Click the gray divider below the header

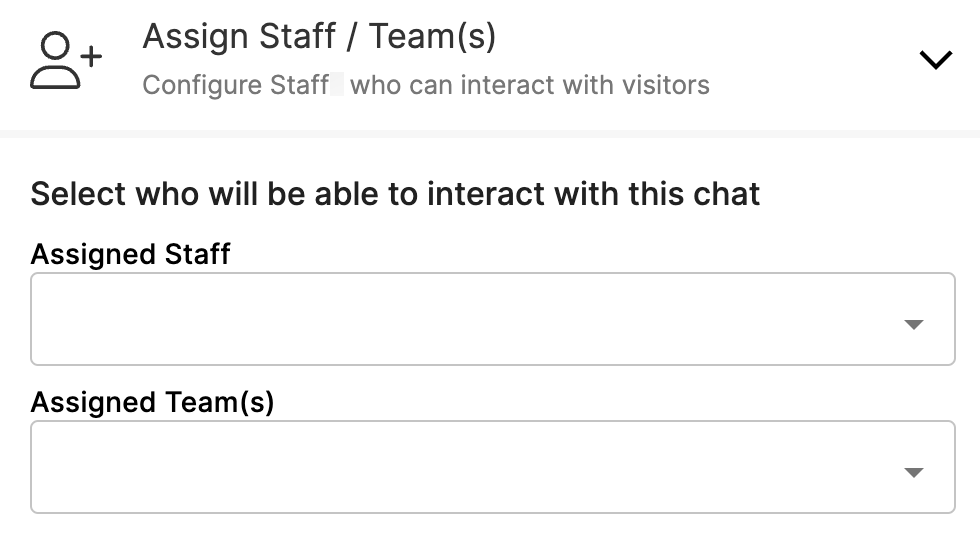point(490,134)
